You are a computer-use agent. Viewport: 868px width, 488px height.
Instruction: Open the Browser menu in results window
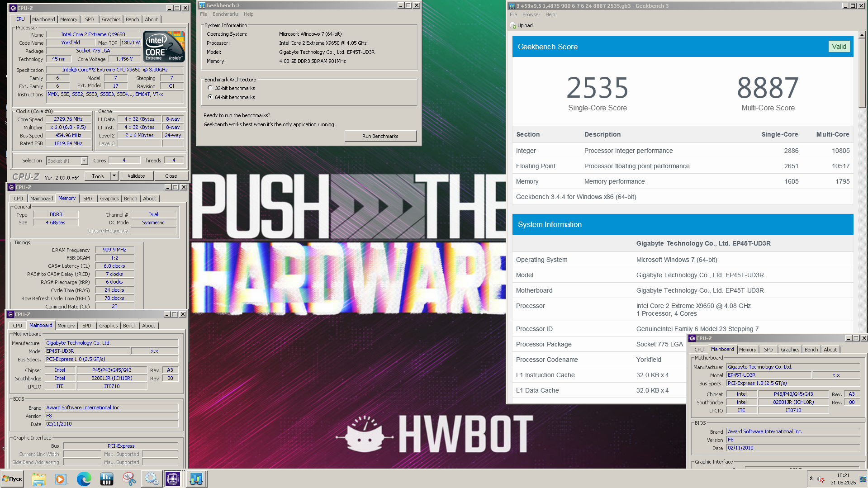coord(531,14)
